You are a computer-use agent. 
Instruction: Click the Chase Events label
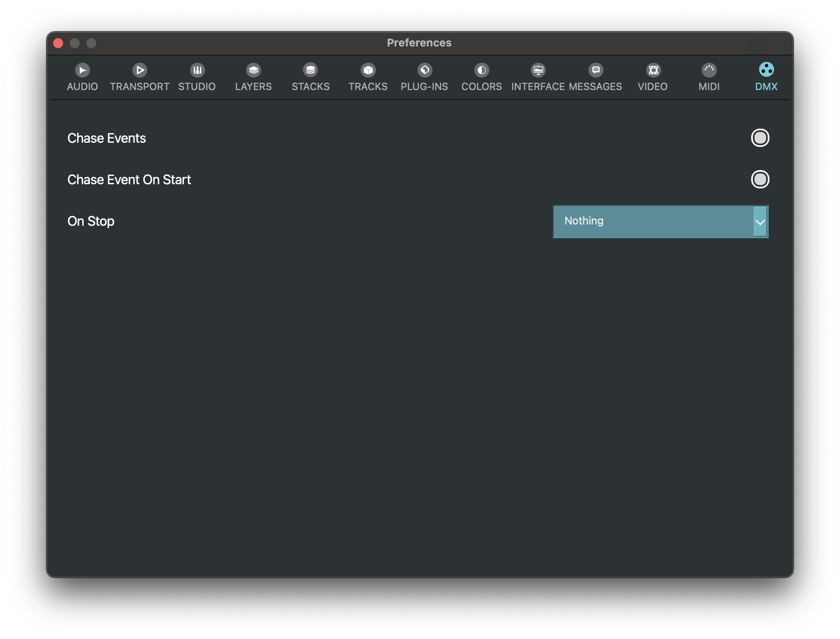(x=107, y=138)
